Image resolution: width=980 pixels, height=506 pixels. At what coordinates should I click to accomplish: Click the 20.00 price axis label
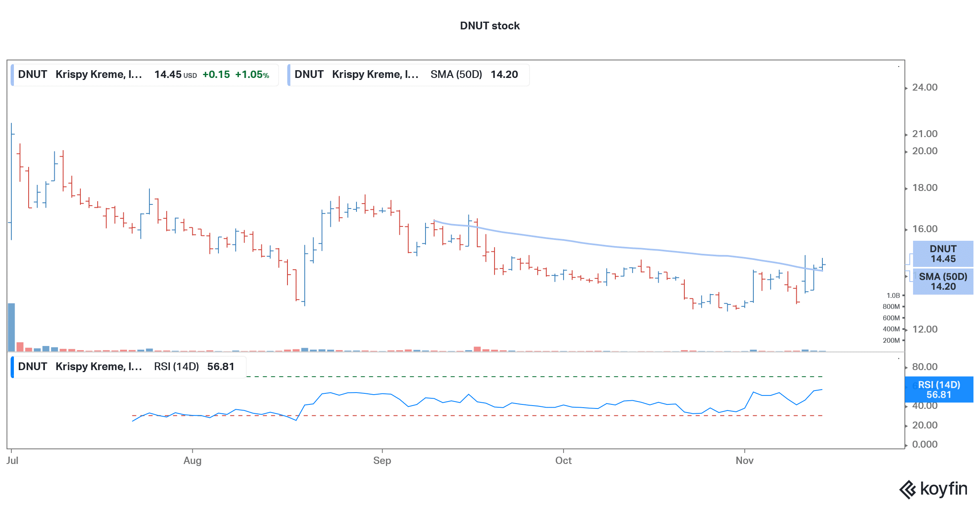coord(925,151)
